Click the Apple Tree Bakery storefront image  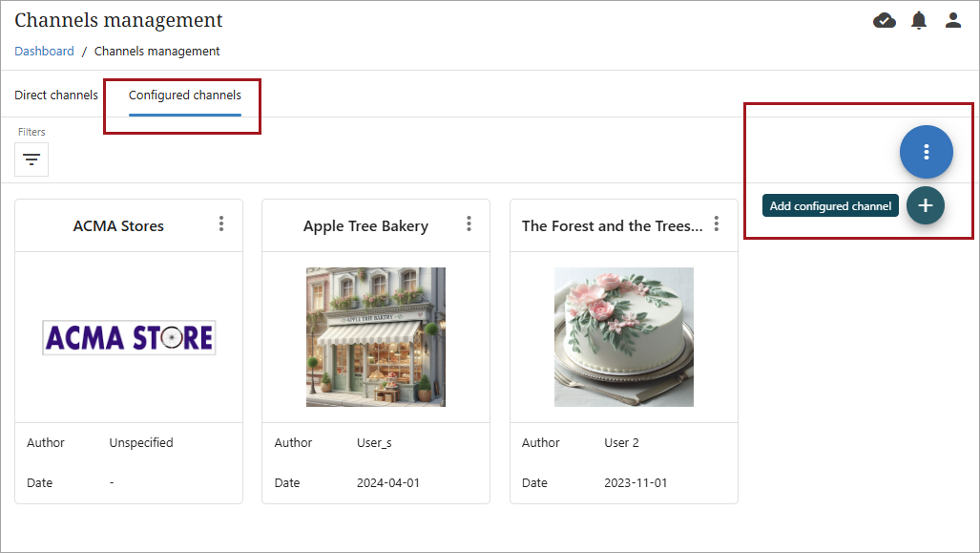pyautogui.click(x=376, y=337)
